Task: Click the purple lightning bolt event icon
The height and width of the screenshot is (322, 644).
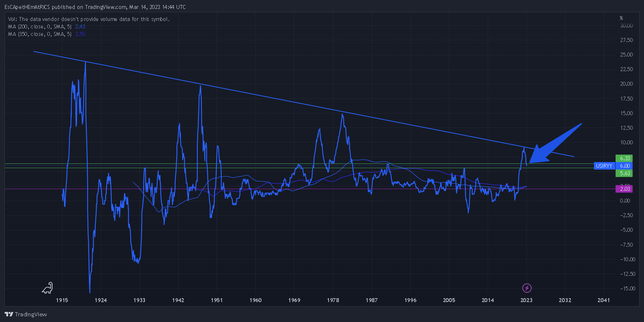Action: pos(527,288)
